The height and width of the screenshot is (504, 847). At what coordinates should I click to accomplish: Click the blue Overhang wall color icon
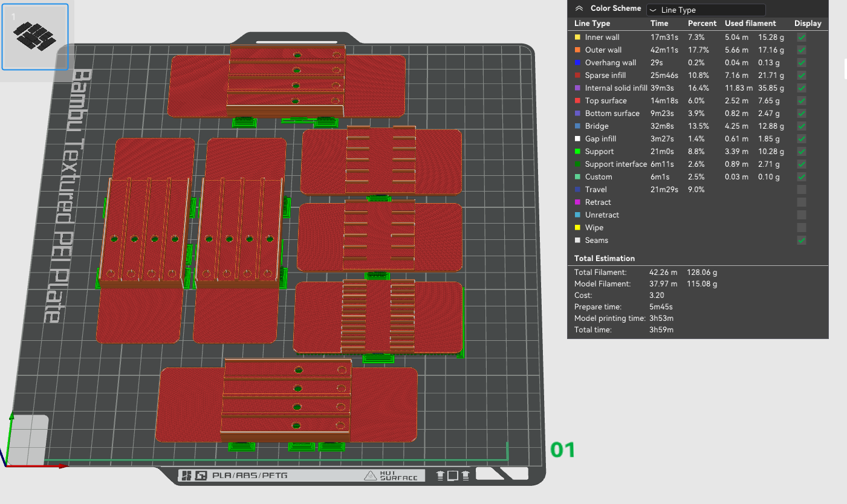point(577,63)
